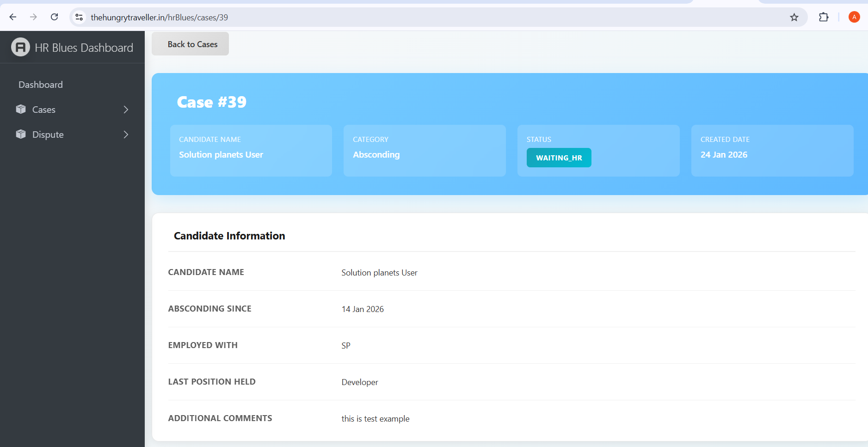Expand the Dispute menu chevron
The width and height of the screenshot is (868, 447).
point(125,134)
